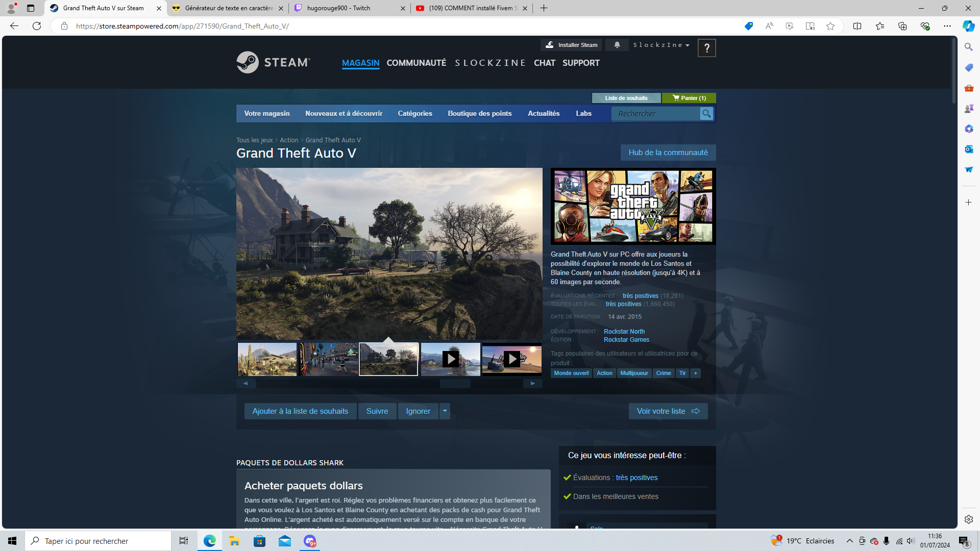Open Edge sidebar settings gear

click(x=969, y=519)
